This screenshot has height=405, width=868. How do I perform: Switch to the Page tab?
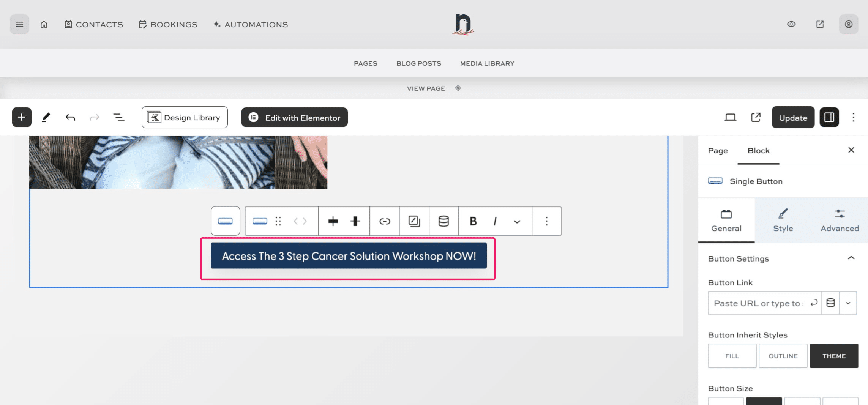click(718, 151)
